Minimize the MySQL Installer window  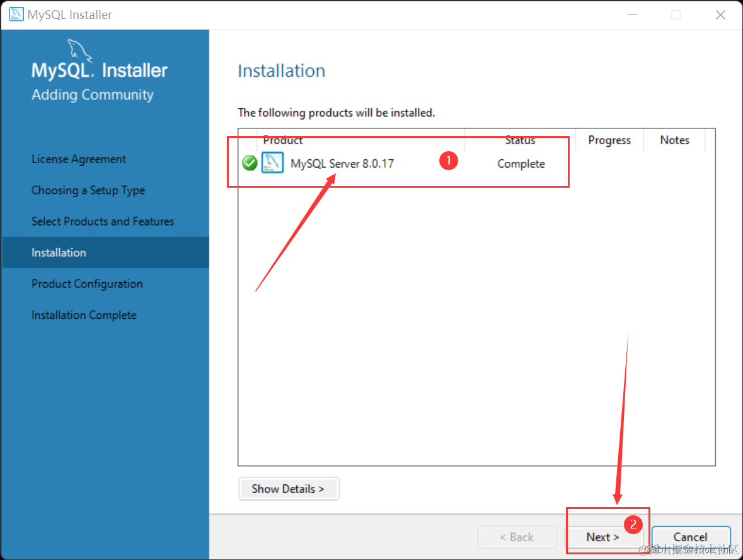click(x=632, y=14)
